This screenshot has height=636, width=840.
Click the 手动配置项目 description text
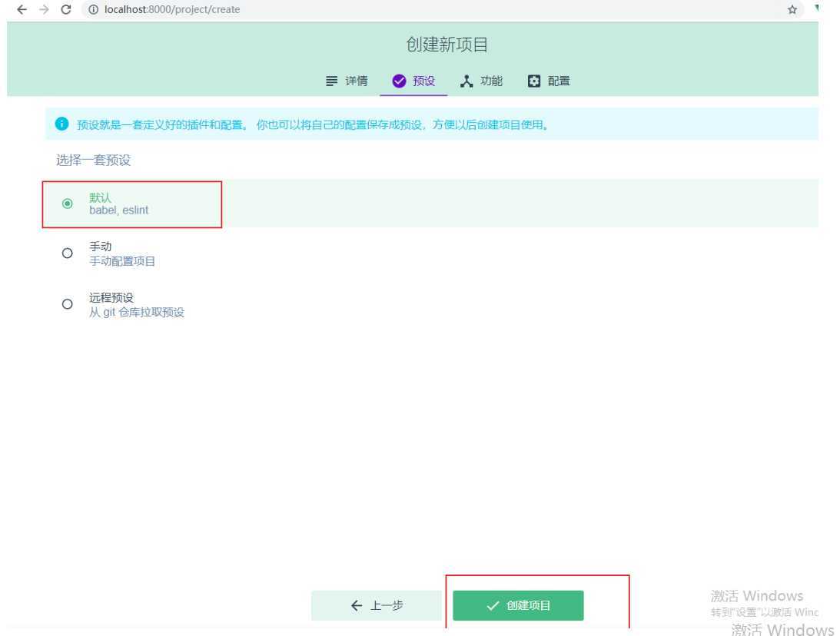click(x=122, y=261)
